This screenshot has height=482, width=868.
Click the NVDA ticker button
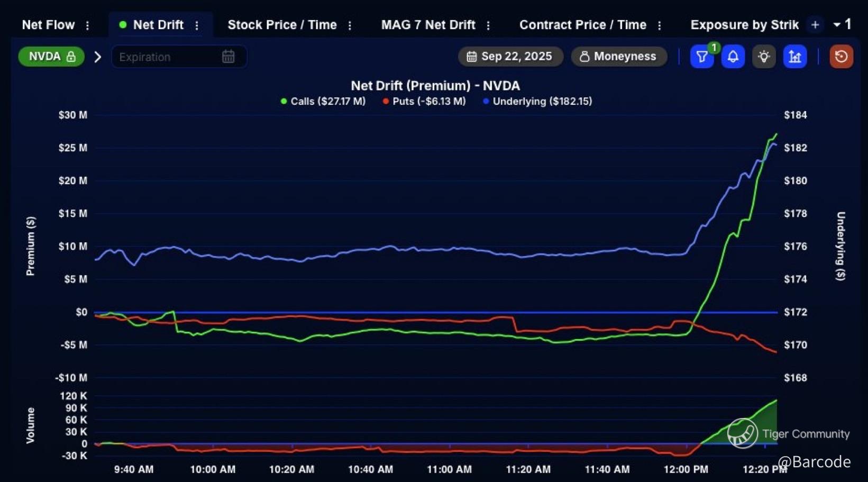pyautogui.click(x=51, y=57)
